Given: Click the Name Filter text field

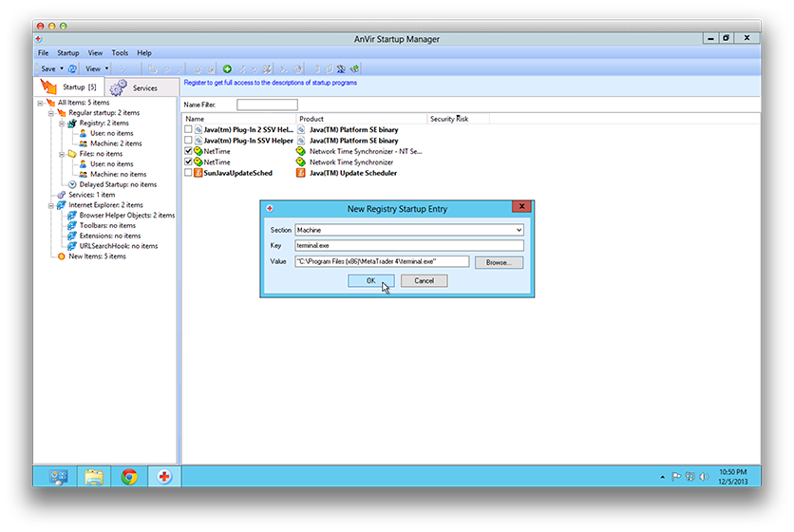Looking at the screenshot, I should 267,104.
